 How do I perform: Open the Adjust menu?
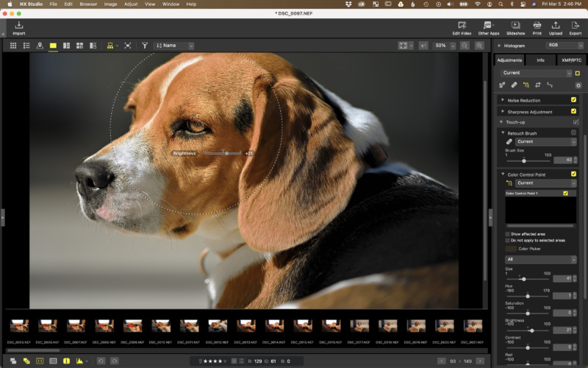[131, 4]
